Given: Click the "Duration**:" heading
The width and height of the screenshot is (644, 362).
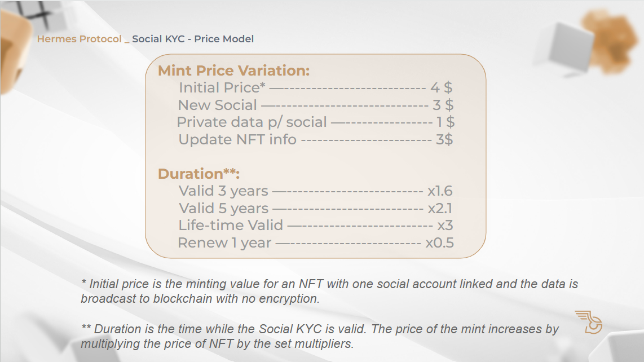Looking at the screenshot, I should click(199, 174).
